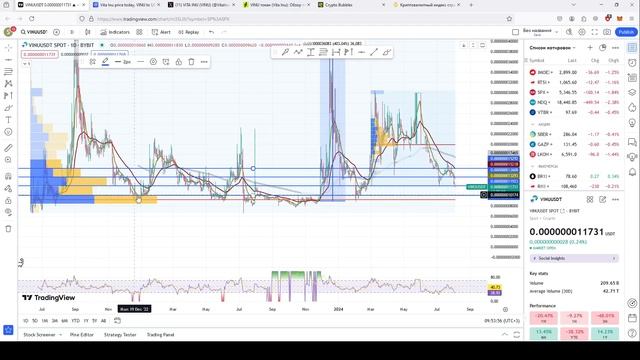
Task: Open the emoji icons tool
Action: [8, 132]
